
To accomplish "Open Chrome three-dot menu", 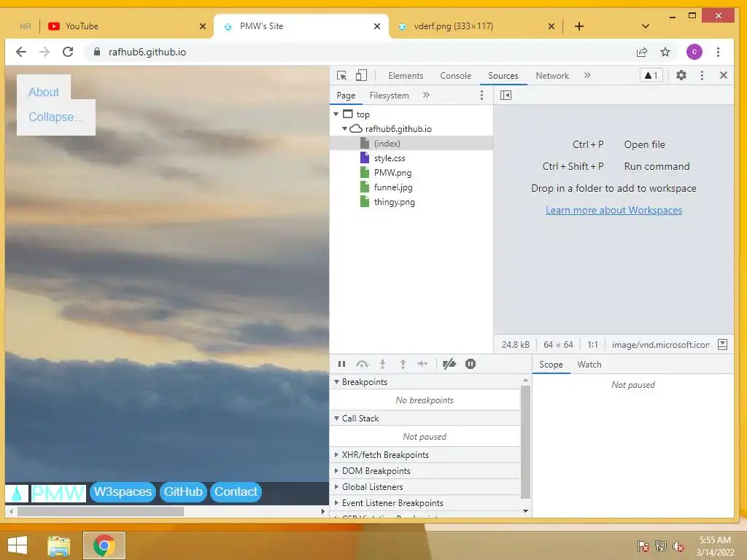I will pyautogui.click(x=718, y=52).
